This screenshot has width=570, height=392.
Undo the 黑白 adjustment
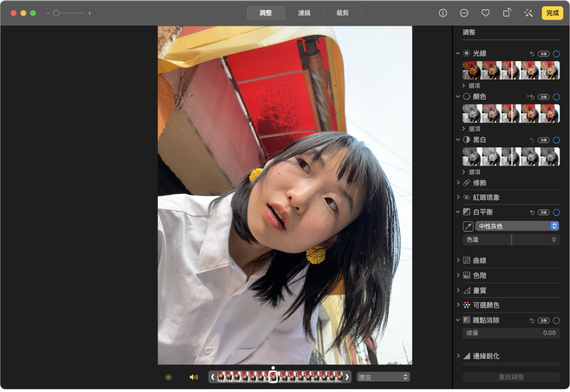coord(532,140)
